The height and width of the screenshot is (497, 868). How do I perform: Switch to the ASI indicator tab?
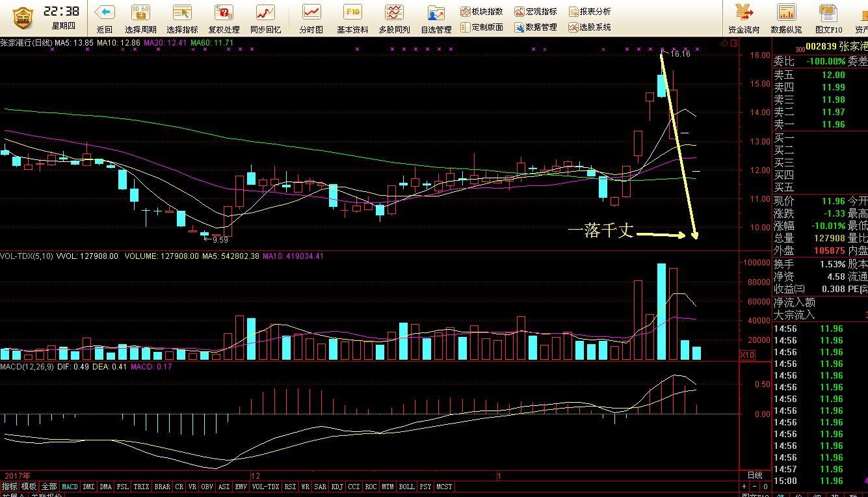tap(224, 487)
